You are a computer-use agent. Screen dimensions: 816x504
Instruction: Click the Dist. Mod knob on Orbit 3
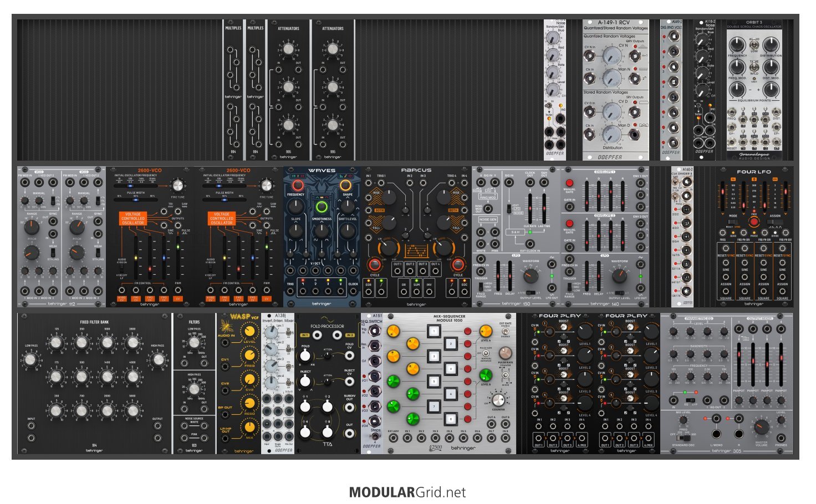pos(771,68)
